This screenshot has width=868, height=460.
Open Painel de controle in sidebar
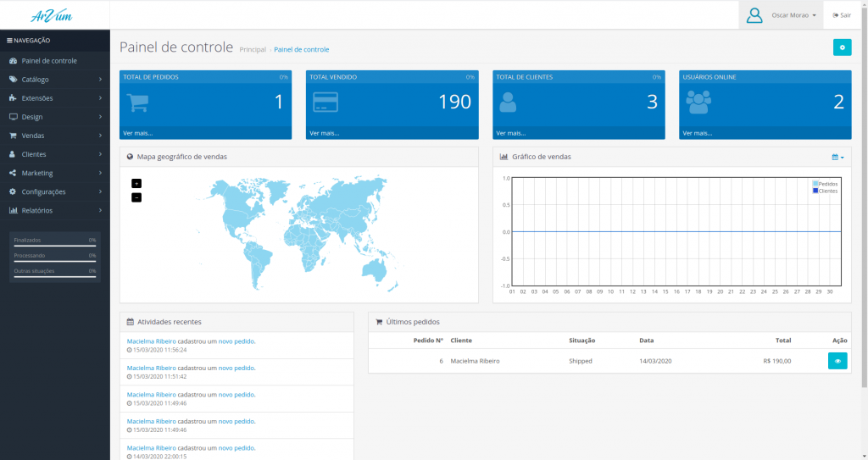(x=55, y=61)
